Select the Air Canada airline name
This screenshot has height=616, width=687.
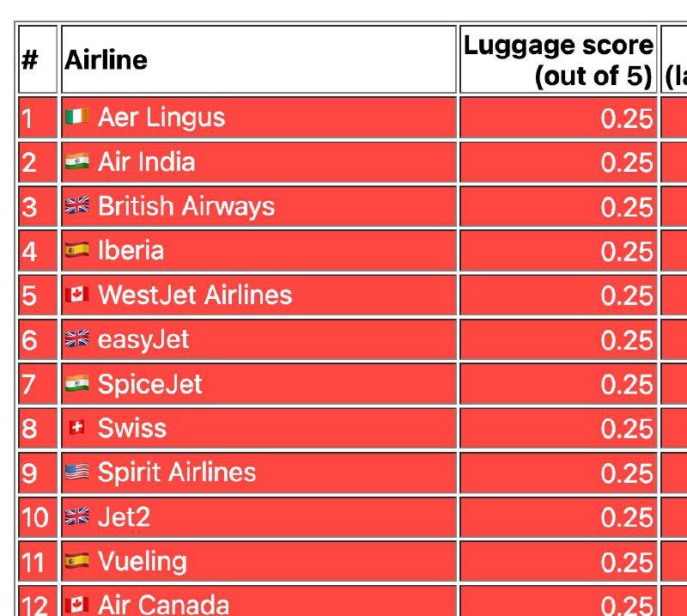[163, 605]
